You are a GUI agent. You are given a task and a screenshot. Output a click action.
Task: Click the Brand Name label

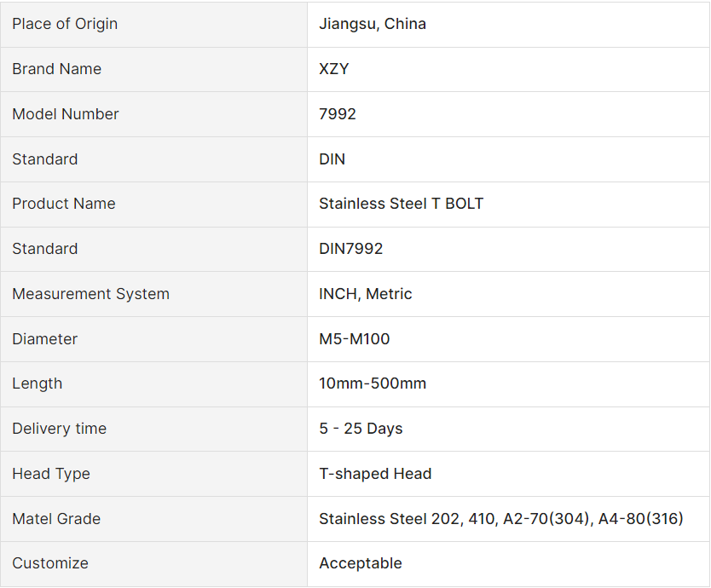(x=56, y=69)
